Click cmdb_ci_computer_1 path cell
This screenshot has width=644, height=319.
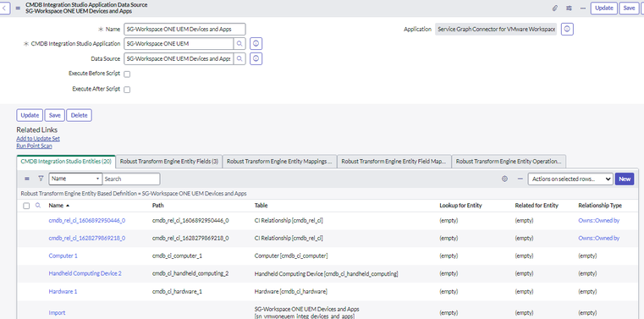[177, 256]
